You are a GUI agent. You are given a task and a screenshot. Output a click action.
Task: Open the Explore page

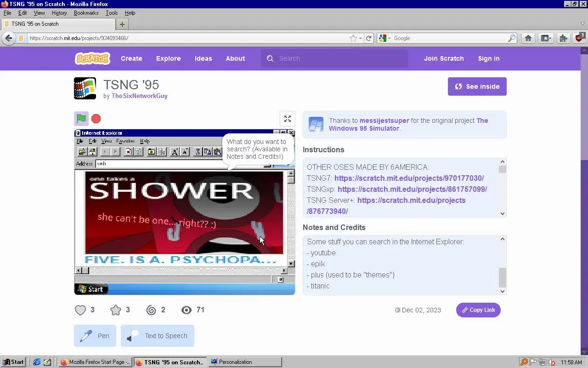click(168, 58)
